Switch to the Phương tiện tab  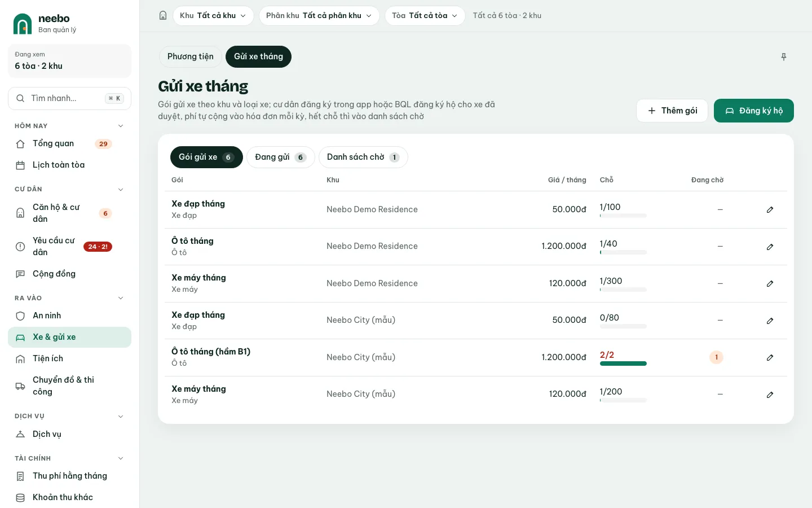191,56
